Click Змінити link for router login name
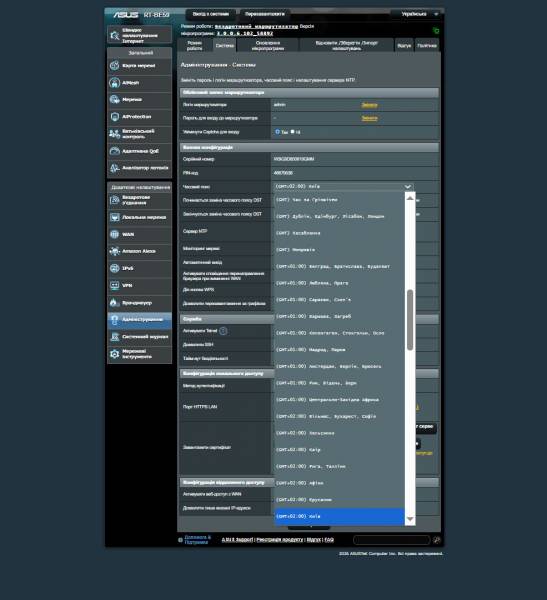 pyautogui.click(x=369, y=105)
